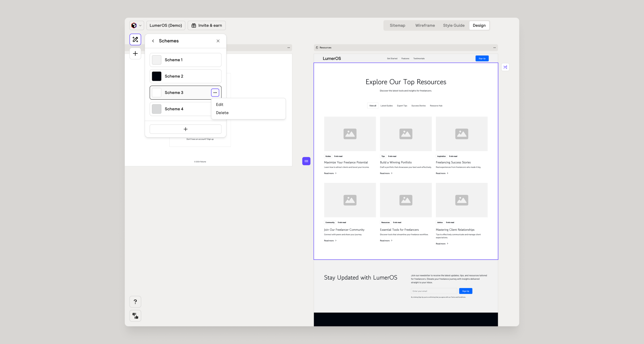The height and width of the screenshot is (344, 644).
Task: Click the Invite & earn button
Action: (x=207, y=26)
